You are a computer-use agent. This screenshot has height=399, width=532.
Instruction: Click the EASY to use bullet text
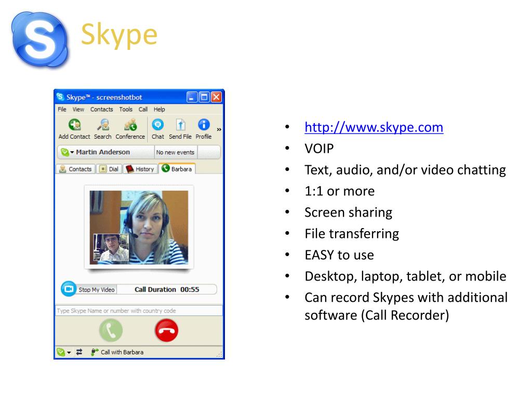(x=339, y=255)
